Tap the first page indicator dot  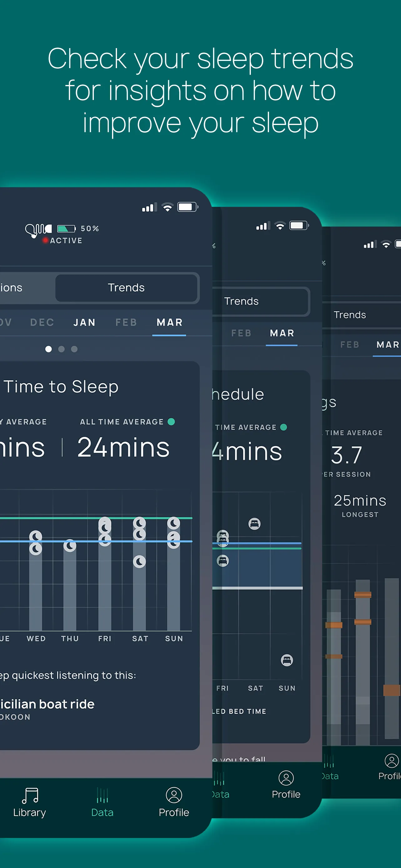[x=48, y=349]
